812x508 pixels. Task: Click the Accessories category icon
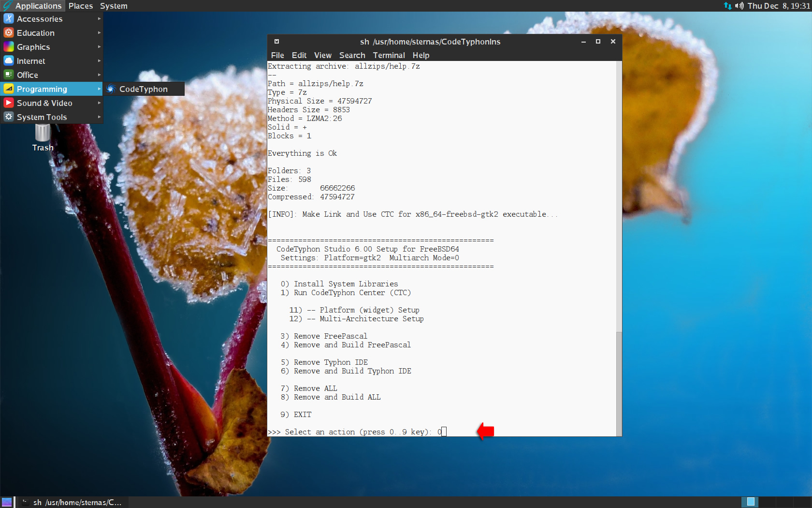9,19
